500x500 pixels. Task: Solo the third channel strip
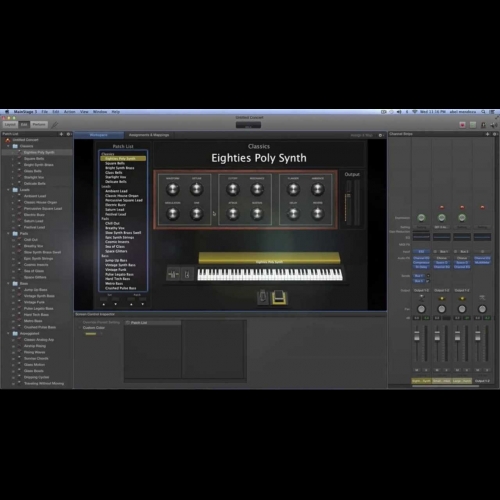pos(467,370)
